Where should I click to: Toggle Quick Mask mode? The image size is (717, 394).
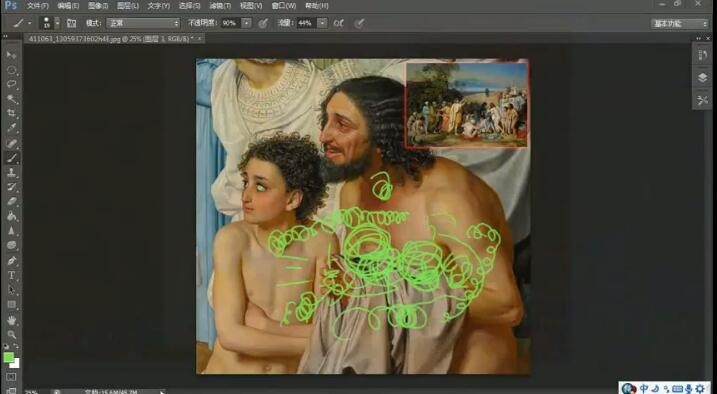pos(11,377)
